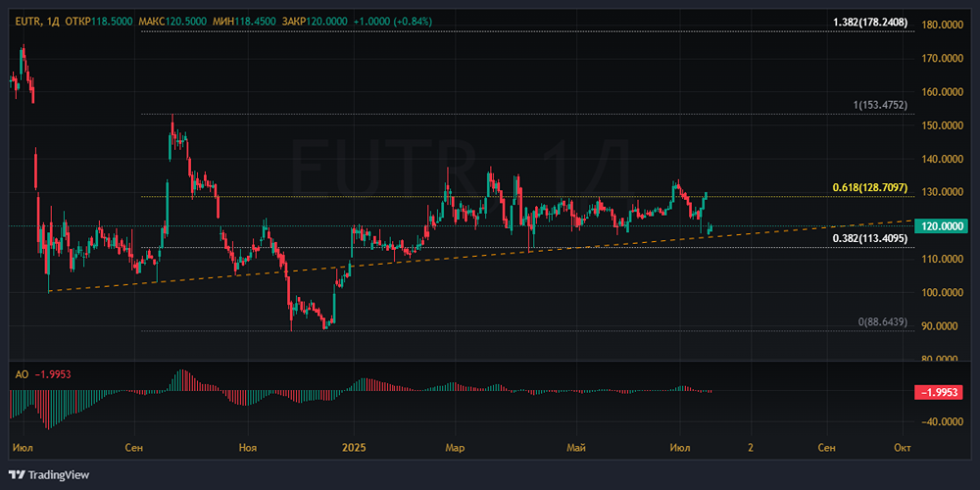This screenshot has height=490, width=980.
Task: Click the Ноя time axis label
Action: [248, 448]
